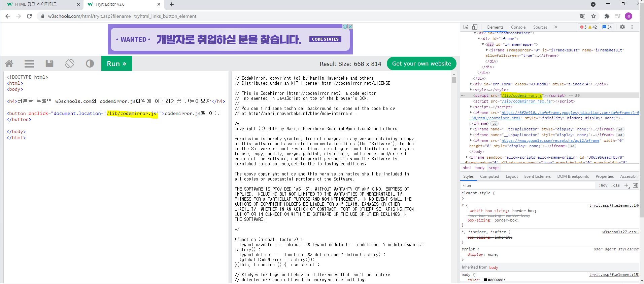The image size is (644, 284).
Task: Open the CODE STATES ad link
Action: pyautogui.click(x=325, y=39)
